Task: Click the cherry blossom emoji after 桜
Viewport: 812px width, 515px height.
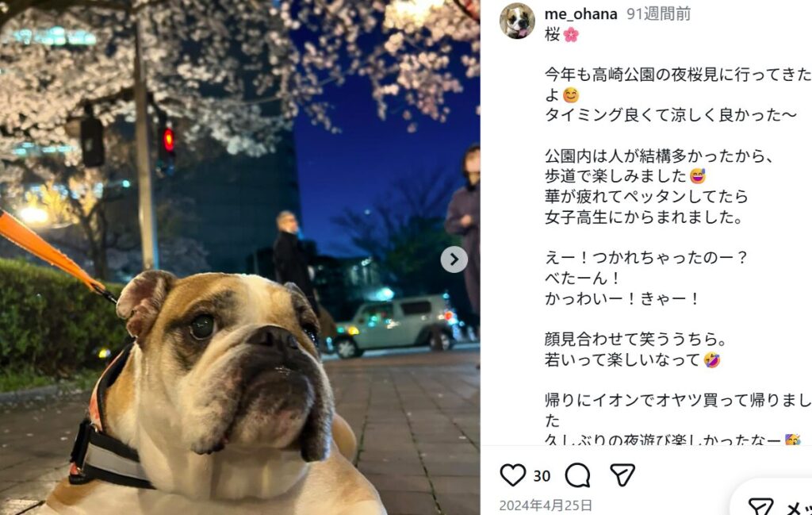Action: [571, 35]
